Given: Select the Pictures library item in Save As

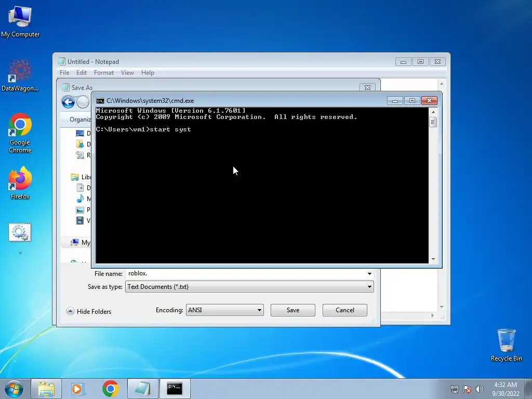Looking at the screenshot, I should point(84,210).
